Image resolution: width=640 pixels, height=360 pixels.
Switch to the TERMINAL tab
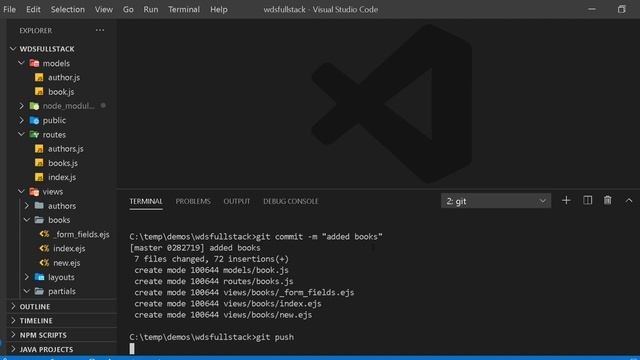click(x=146, y=201)
